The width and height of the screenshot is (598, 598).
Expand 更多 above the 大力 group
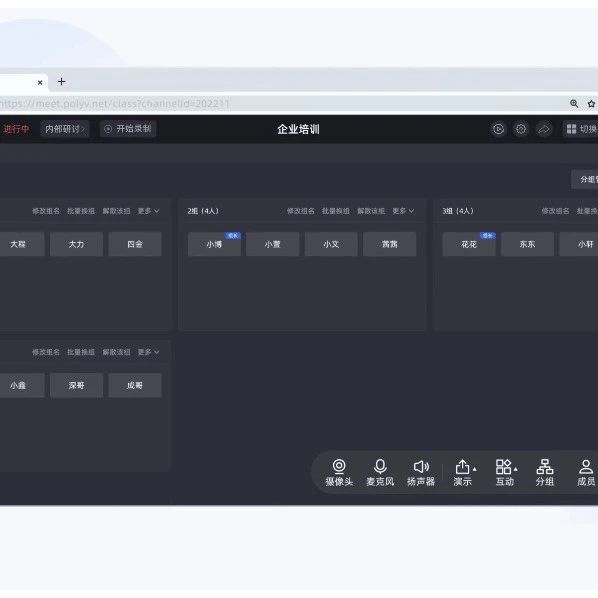tap(148, 211)
